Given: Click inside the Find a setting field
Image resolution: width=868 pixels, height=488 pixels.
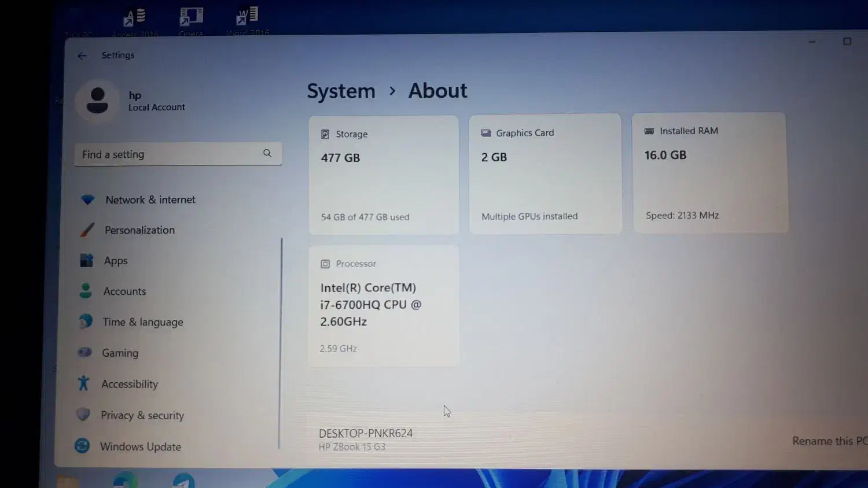Looking at the screenshot, I should point(168,154).
